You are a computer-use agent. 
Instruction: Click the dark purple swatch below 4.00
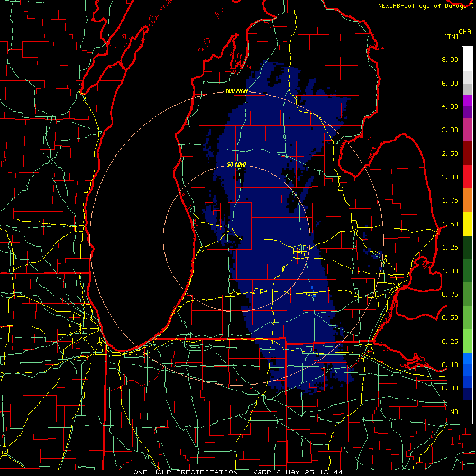tap(467, 112)
